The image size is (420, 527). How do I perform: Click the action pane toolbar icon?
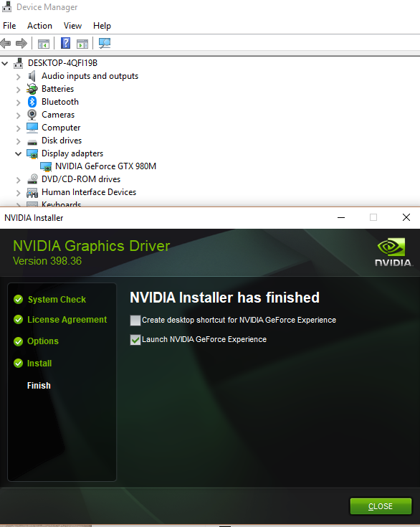pos(82,43)
